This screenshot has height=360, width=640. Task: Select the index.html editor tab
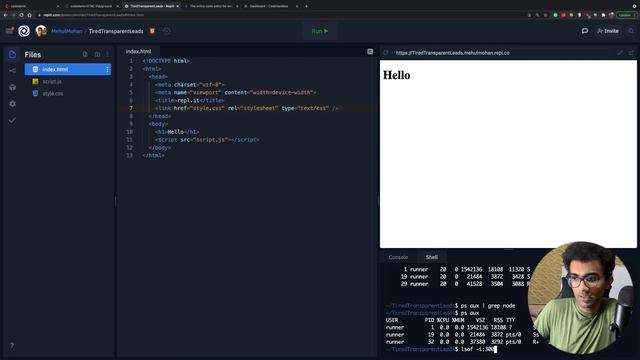138,51
